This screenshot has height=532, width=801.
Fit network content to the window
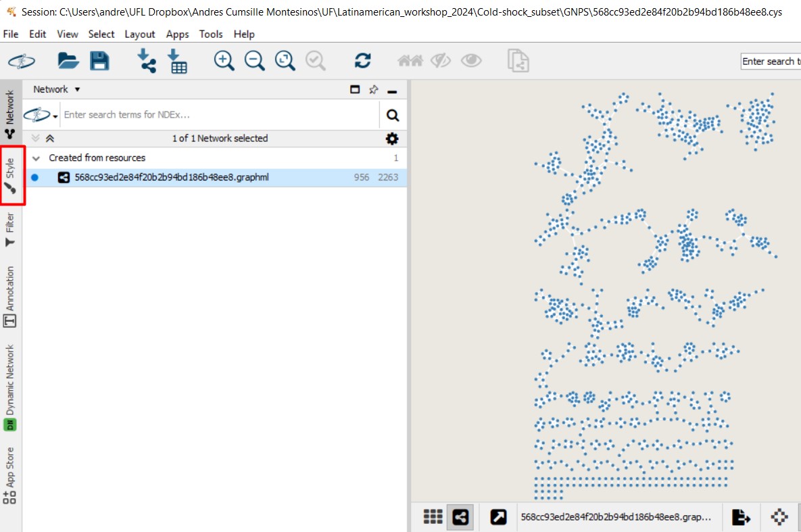[x=285, y=61]
